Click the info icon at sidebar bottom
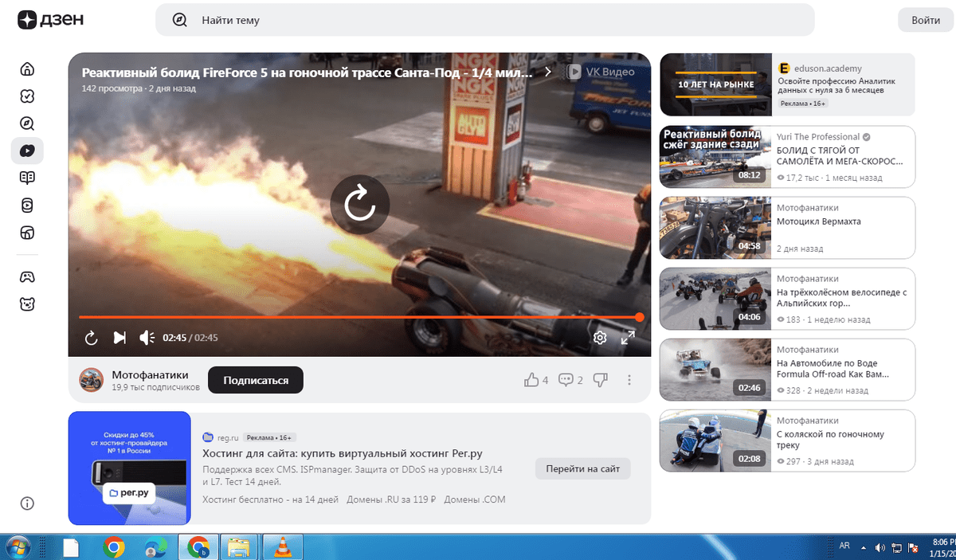The width and height of the screenshot is (956, 560). point(27,503)
